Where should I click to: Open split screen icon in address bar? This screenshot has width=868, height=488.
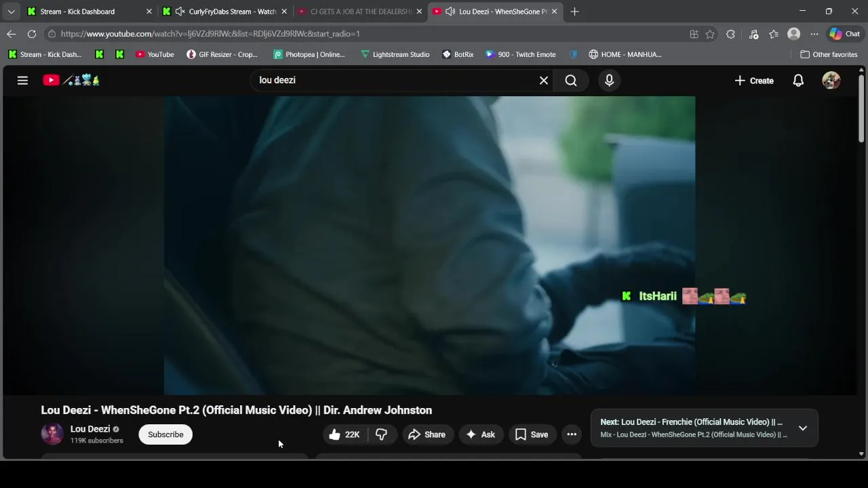694,34
